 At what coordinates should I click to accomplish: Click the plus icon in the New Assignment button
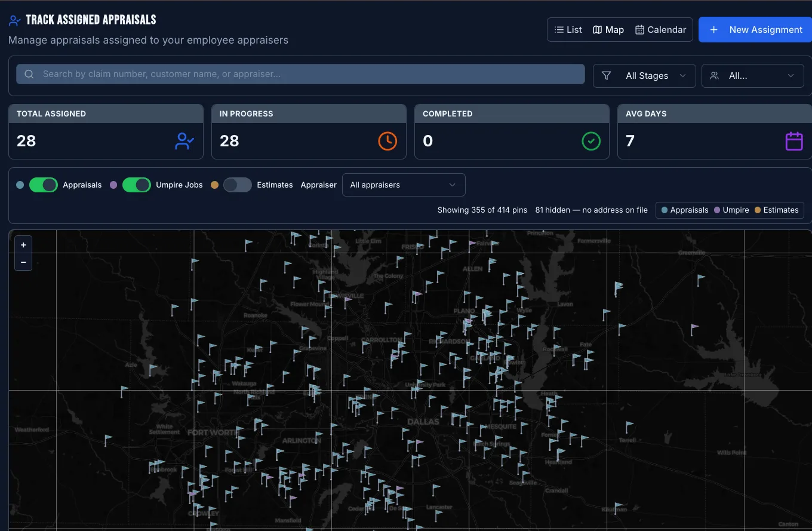pos(713,30)
